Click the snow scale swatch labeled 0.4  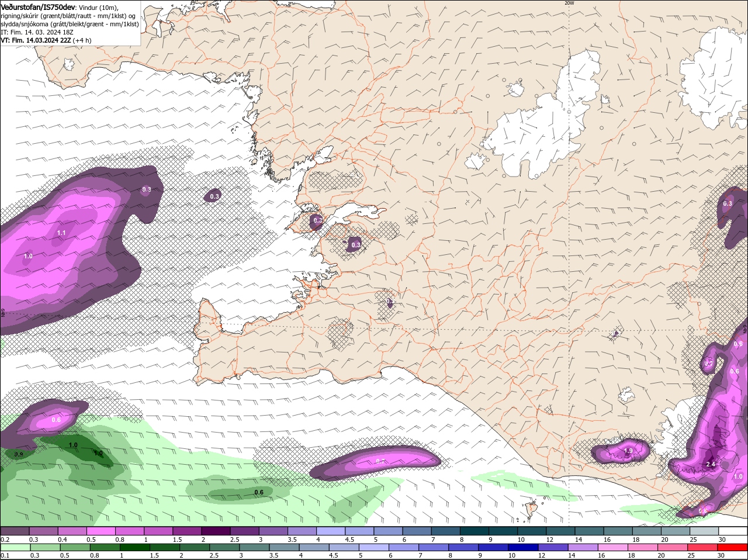click(x=72, y=531)
